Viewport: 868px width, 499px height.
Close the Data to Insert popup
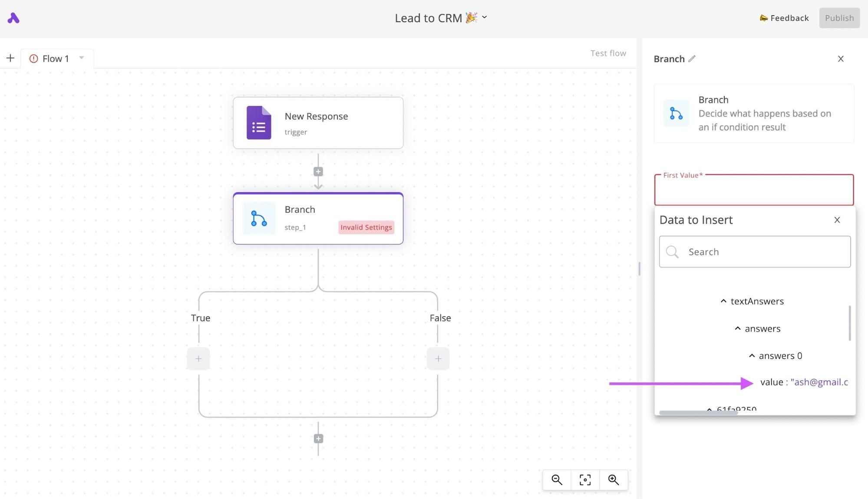[x=837, y=220]
